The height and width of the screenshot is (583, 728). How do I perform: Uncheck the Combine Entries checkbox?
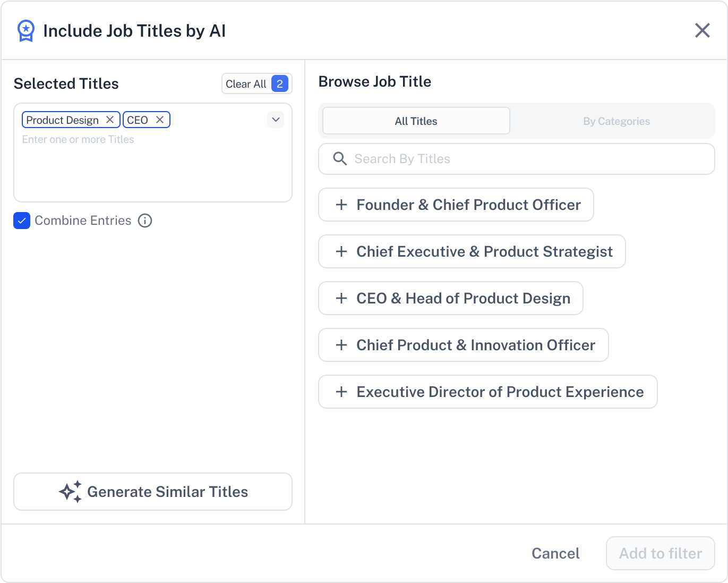tap(22, 221)
